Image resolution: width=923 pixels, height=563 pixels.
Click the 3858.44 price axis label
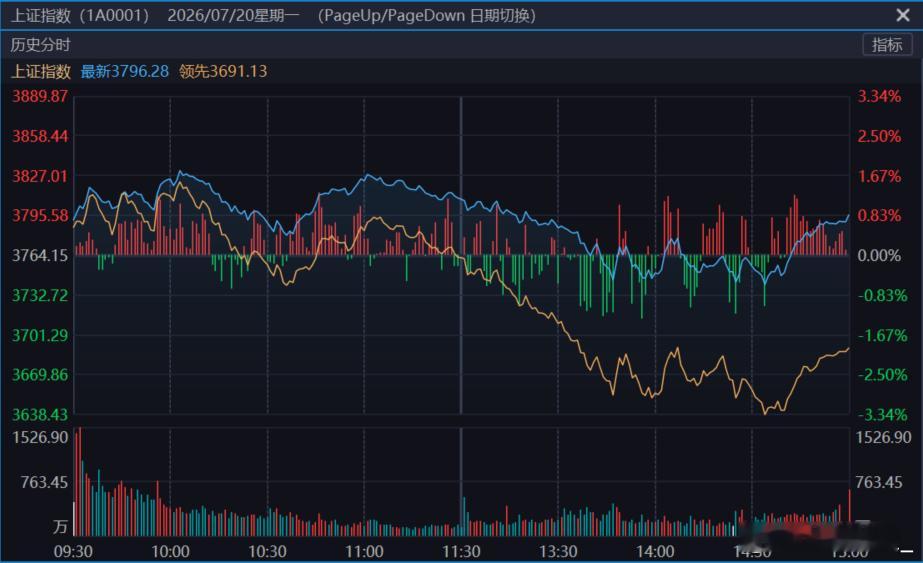coord(40,136)
